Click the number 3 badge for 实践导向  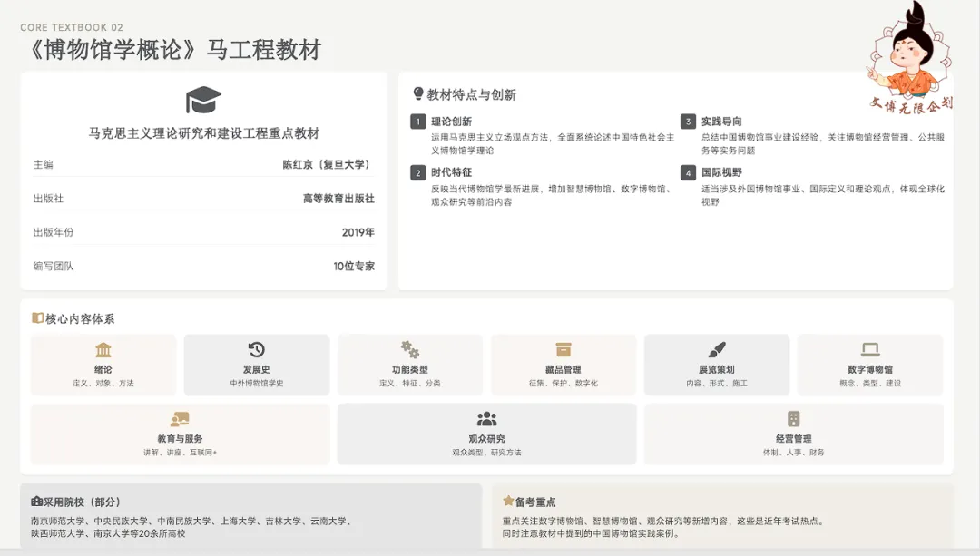tap(688, 122)
